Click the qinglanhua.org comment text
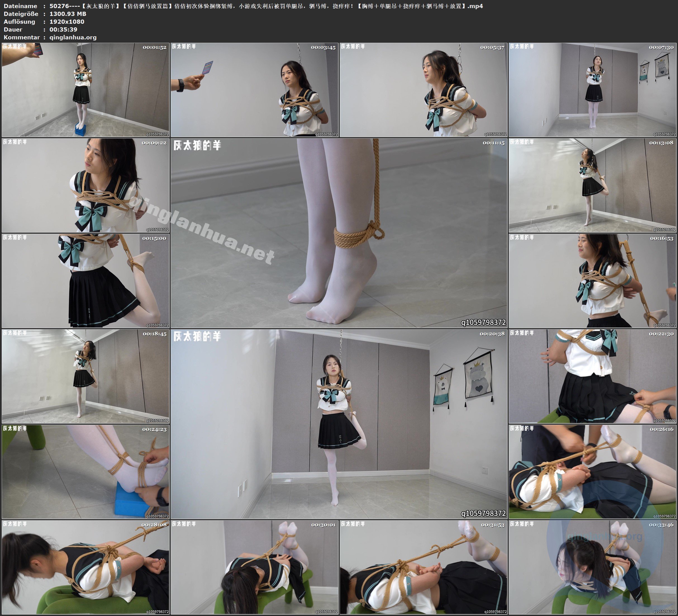 tap(73, 37)
